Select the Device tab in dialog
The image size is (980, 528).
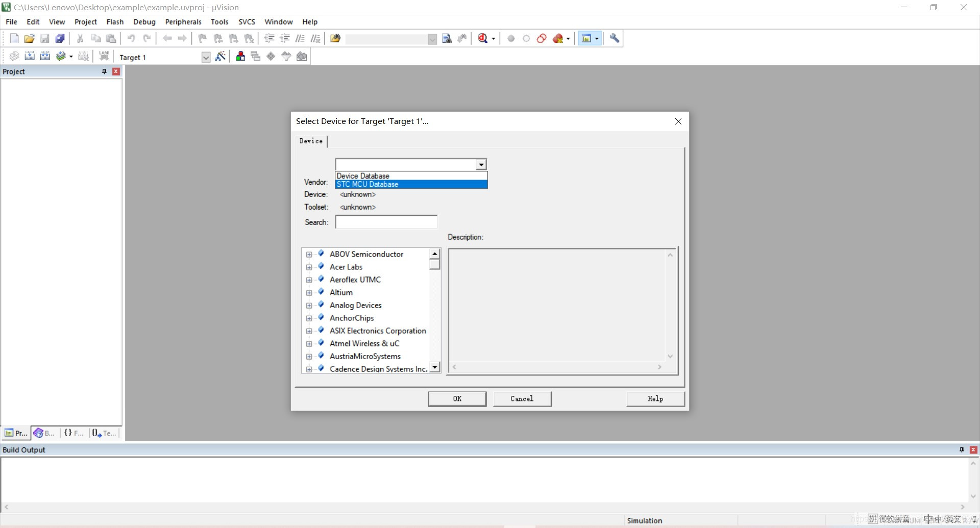pyautogui.click(x=311, y=141)
